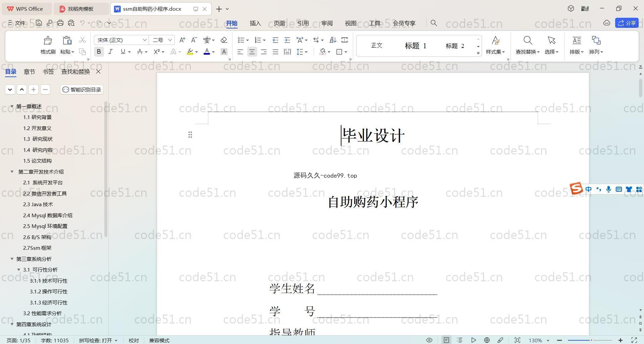Open the font name dropdown 宋体 (正文)
Screen dimensions: 644x344
click(145, 40)
